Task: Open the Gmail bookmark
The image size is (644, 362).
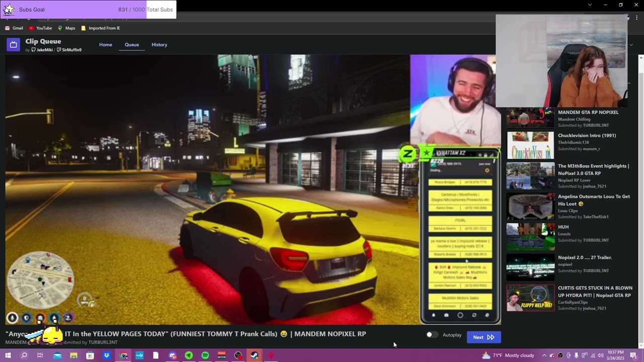Action: tap(14, 28)
